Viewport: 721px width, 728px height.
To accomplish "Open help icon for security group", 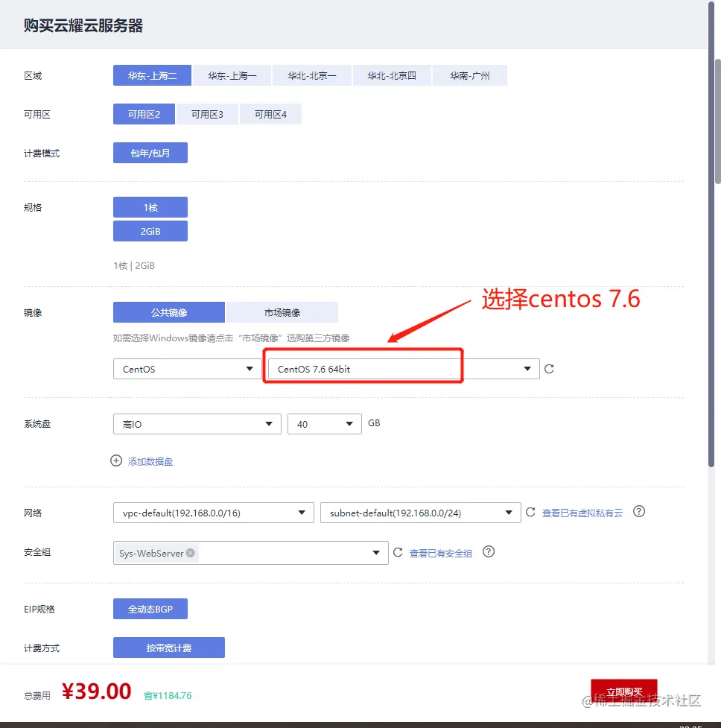I will tap(489, 551).
